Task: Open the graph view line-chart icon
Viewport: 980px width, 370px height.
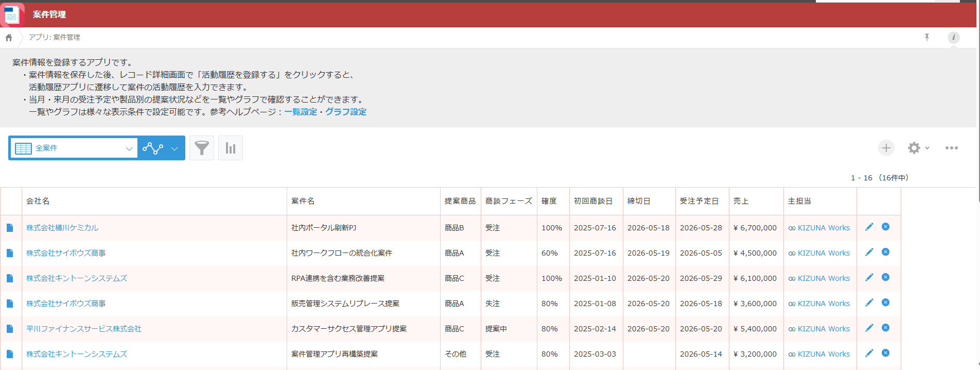Action: coord(153,148)
